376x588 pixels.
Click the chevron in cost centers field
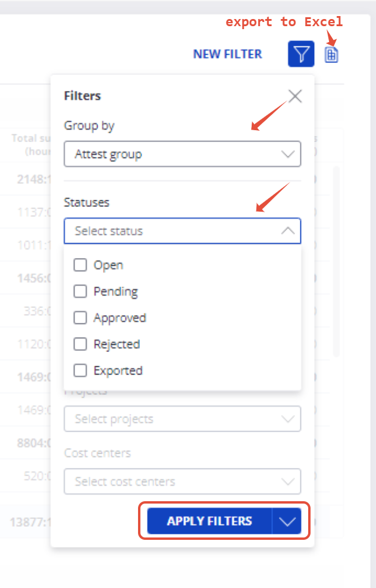coord(288,481)
